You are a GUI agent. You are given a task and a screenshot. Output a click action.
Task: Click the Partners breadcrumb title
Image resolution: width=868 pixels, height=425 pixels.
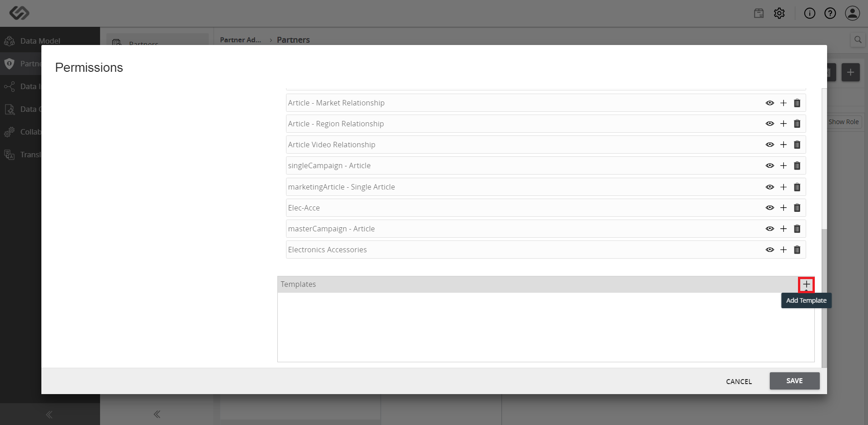pyautogui.click(x=293, y=40)
